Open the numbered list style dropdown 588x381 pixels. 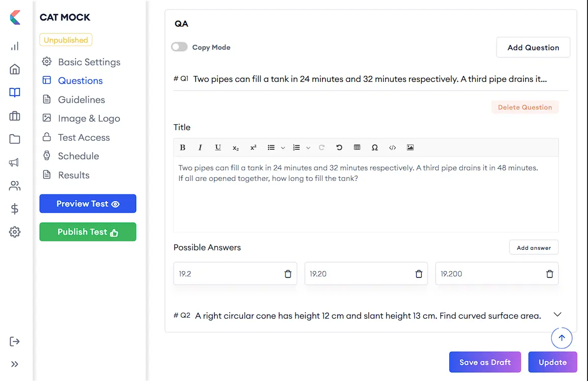coord(308,148)
